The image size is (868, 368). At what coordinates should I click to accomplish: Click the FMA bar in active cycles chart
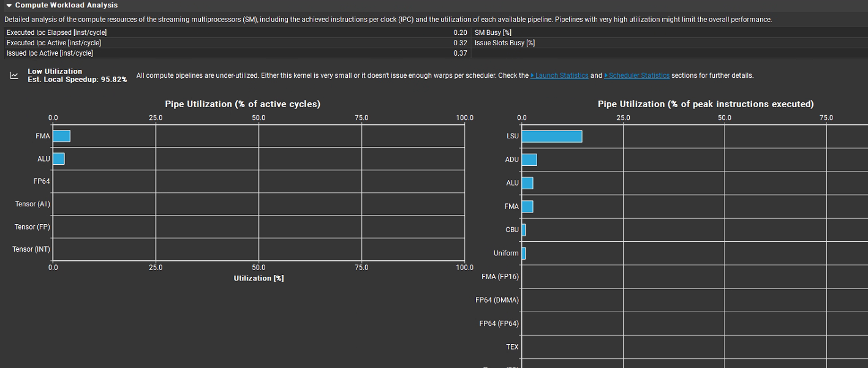[x=61, y=136]
